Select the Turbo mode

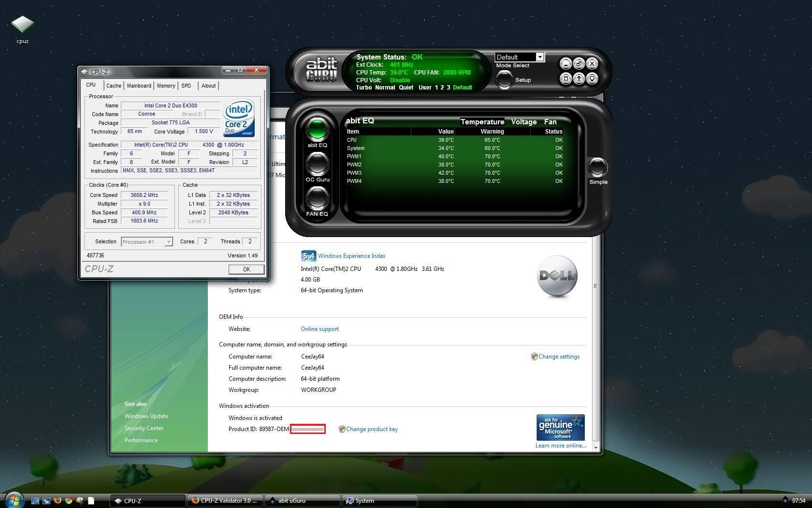[364, 88]
